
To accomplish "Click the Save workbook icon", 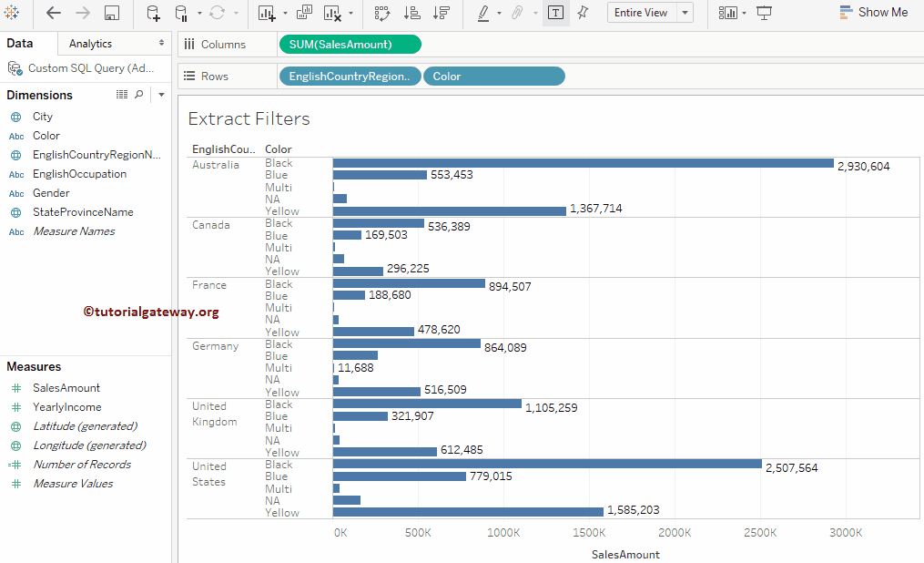I will tap(110, 12).
